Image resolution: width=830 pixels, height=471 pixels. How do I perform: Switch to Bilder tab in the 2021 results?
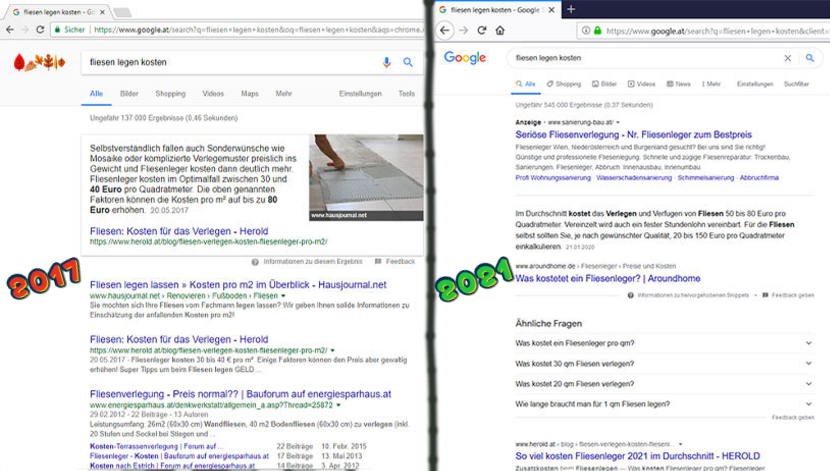(604, 84)
